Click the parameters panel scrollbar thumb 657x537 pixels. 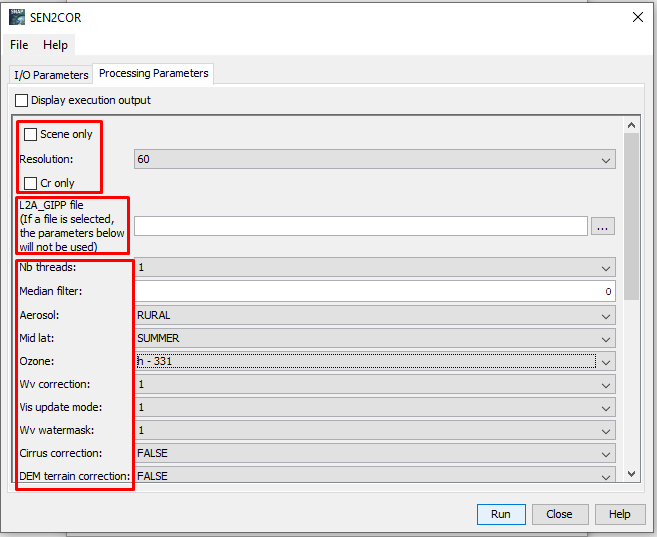[x=631, y=217]
